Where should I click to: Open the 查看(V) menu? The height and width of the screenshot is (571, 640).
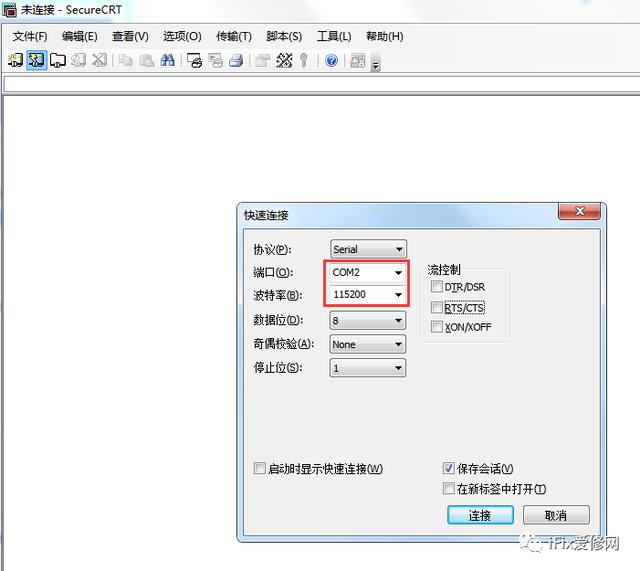[x=130, y=36]
